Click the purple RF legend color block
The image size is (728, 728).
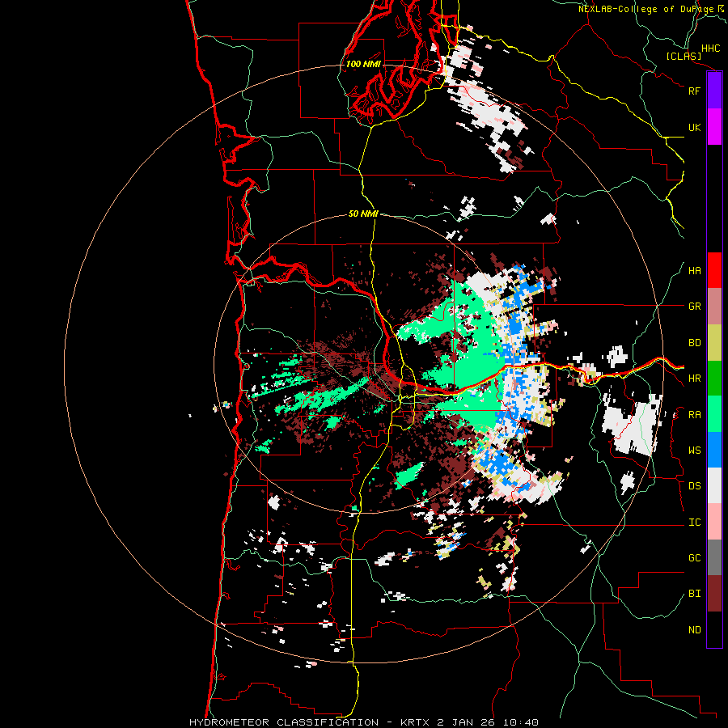coord(714,91)
